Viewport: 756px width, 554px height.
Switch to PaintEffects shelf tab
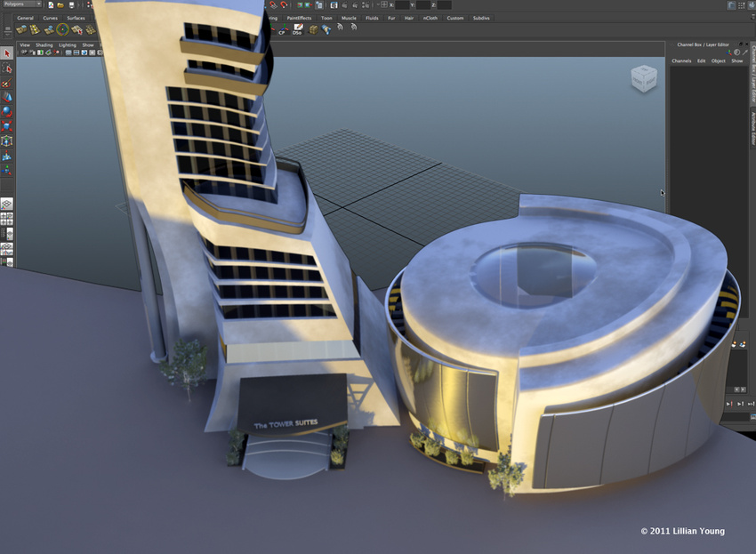[x=299, y=18]
